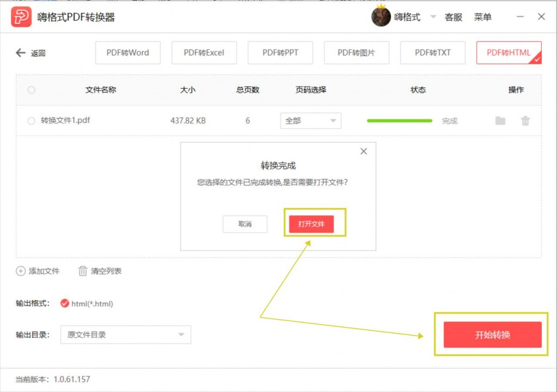
Task: Click the 添加文件 link text
Action: point(44,271)
